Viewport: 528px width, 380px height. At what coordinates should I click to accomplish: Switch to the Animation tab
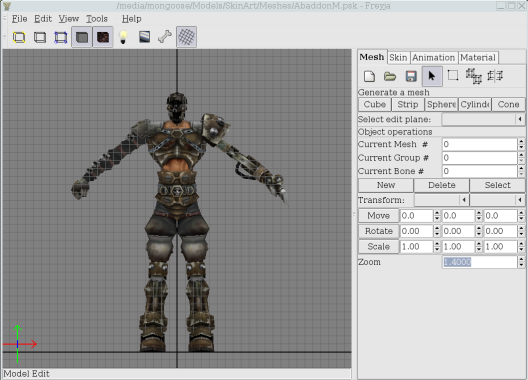(x=433, y=58)
